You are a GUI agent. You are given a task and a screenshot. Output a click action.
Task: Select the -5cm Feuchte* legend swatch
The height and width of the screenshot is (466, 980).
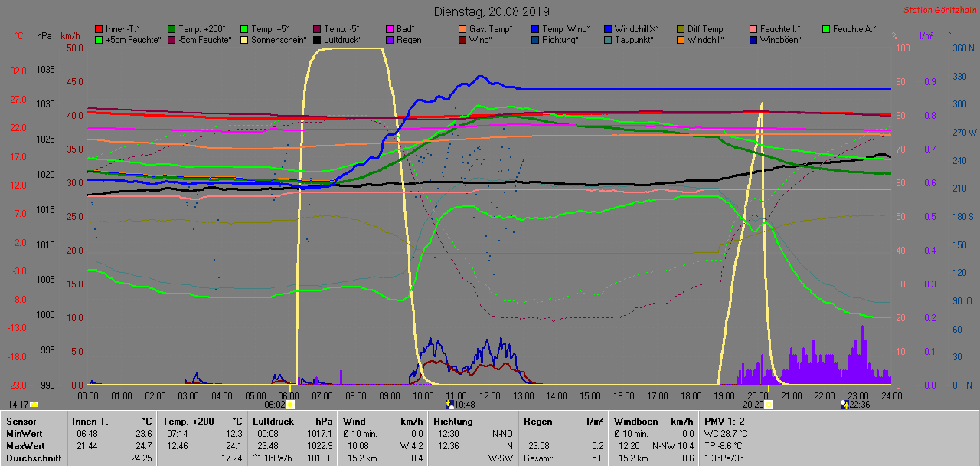171,39
